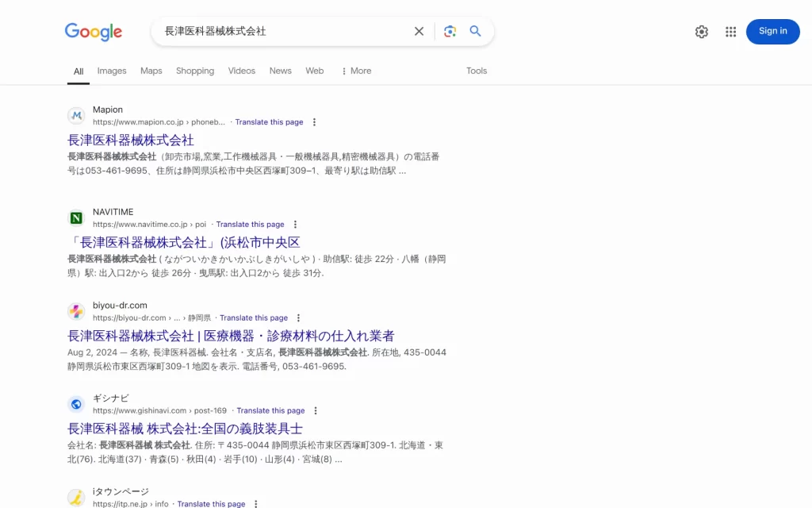Open Google Lens image search
The width and height of the screenshot is (812, 508).
click(450, 32)
